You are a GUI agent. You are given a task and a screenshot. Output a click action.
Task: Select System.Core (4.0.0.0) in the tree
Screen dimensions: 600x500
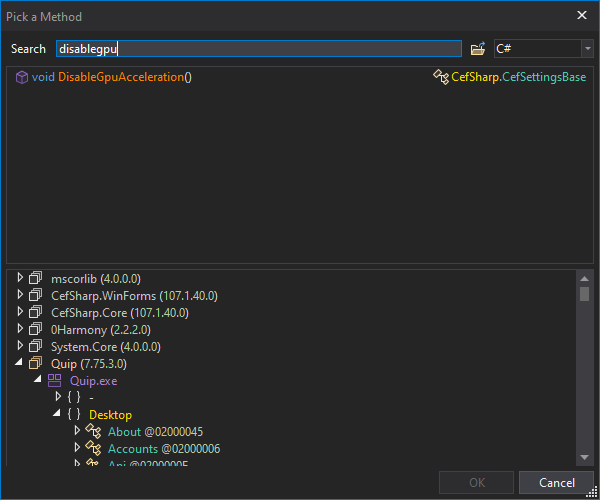[106, 347]
